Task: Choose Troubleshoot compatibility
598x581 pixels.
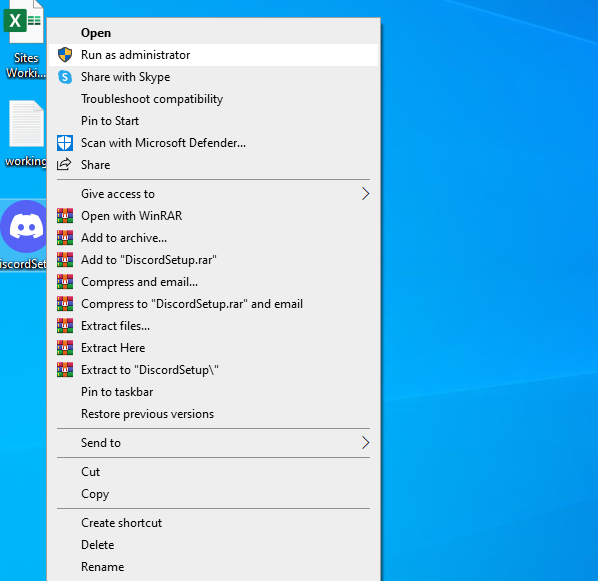Action: tap(214, 99)
